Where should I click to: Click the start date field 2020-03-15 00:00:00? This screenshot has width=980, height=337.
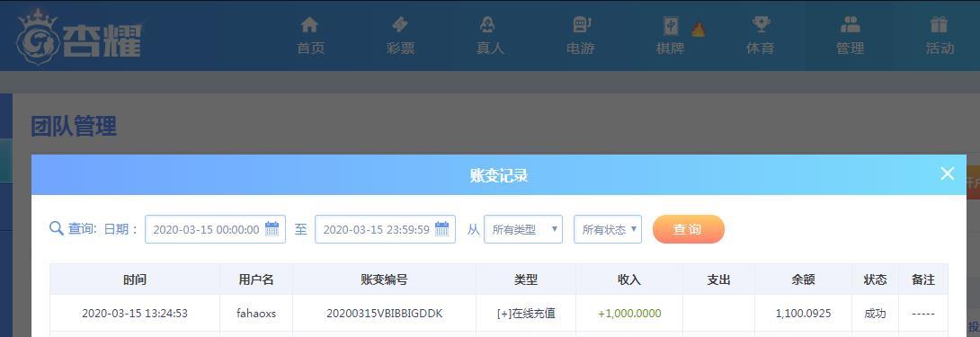(x=215, y=229)
